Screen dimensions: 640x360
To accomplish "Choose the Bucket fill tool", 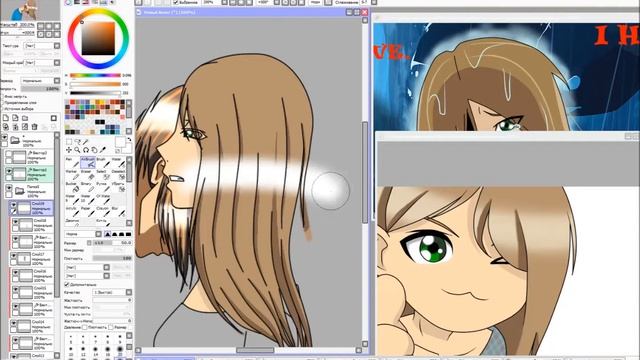I will pos(73,187).
